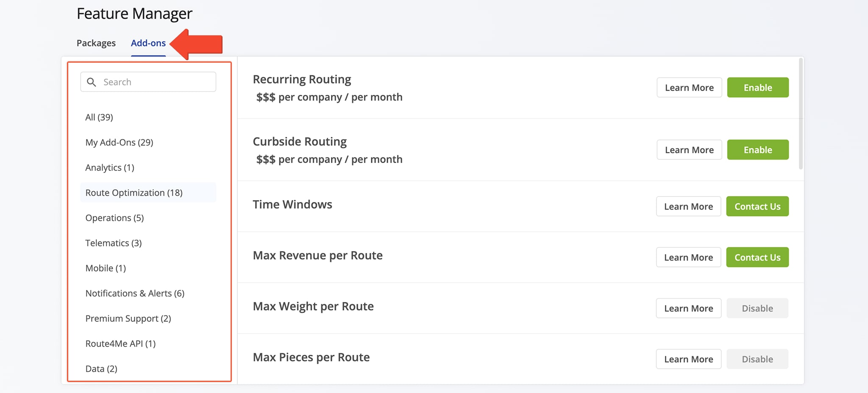Enable the Recurring Routing add-on
Image resolution: width=868 pixels, height=393 pixels.
coord(757,88)
